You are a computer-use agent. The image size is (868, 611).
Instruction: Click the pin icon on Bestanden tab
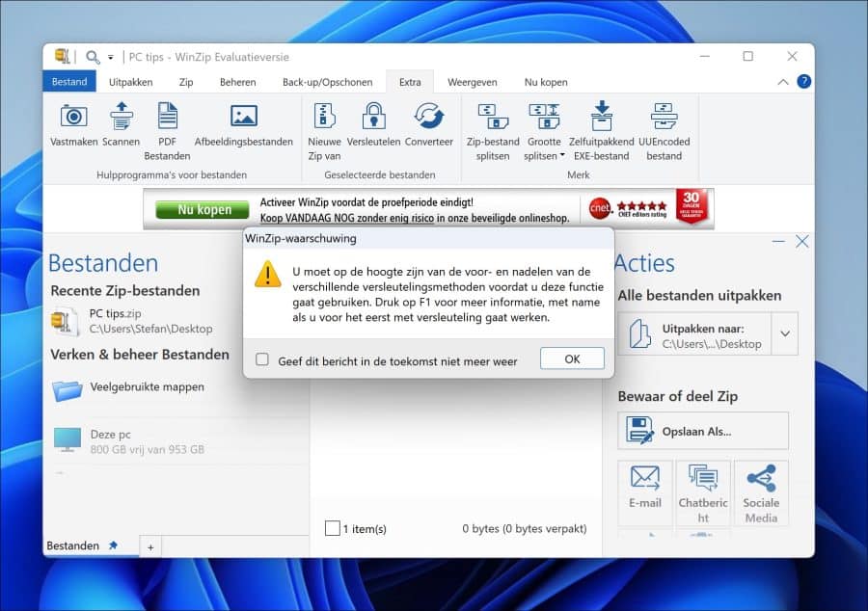coord(114,545)
